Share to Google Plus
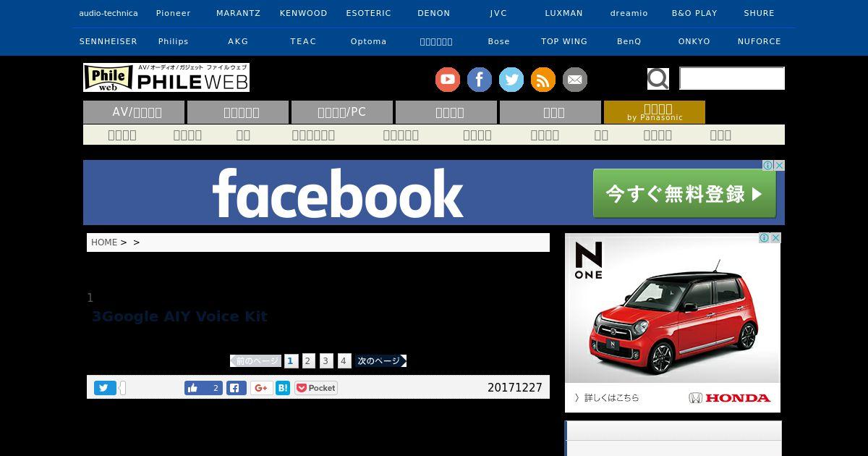Viewport: 868px width, 456px height. [262, 388]
